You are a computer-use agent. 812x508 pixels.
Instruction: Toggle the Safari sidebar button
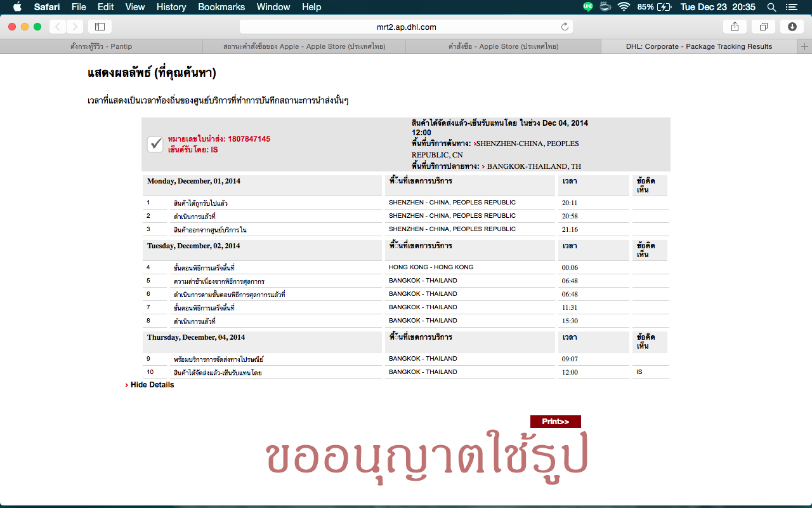click(100, 27)
